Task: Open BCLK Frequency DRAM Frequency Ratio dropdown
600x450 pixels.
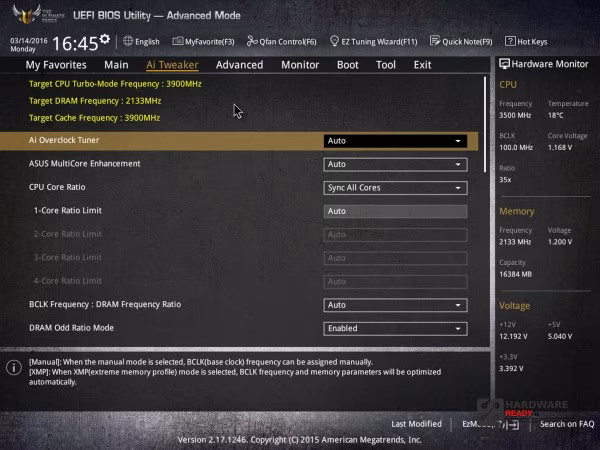Action: [395, 305]
